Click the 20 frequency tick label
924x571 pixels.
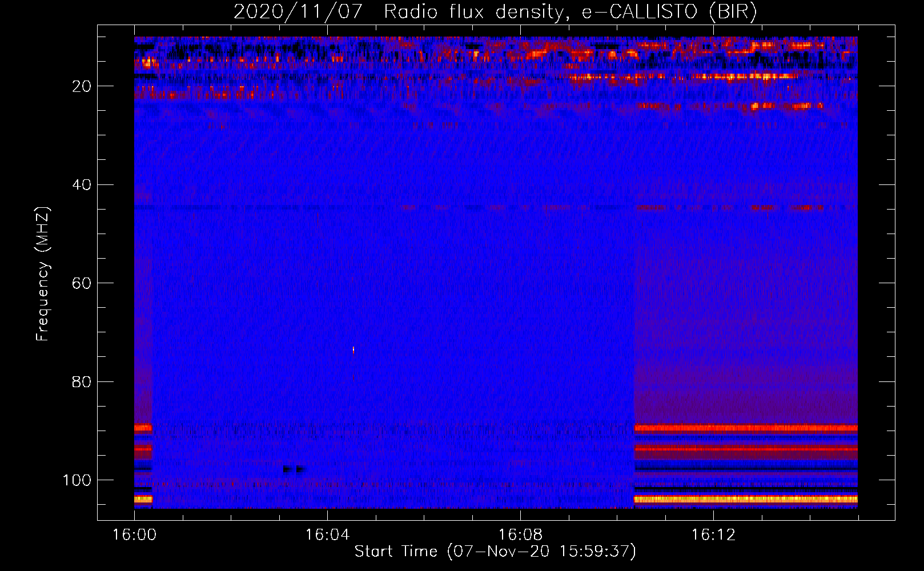[x=82, y=86]
